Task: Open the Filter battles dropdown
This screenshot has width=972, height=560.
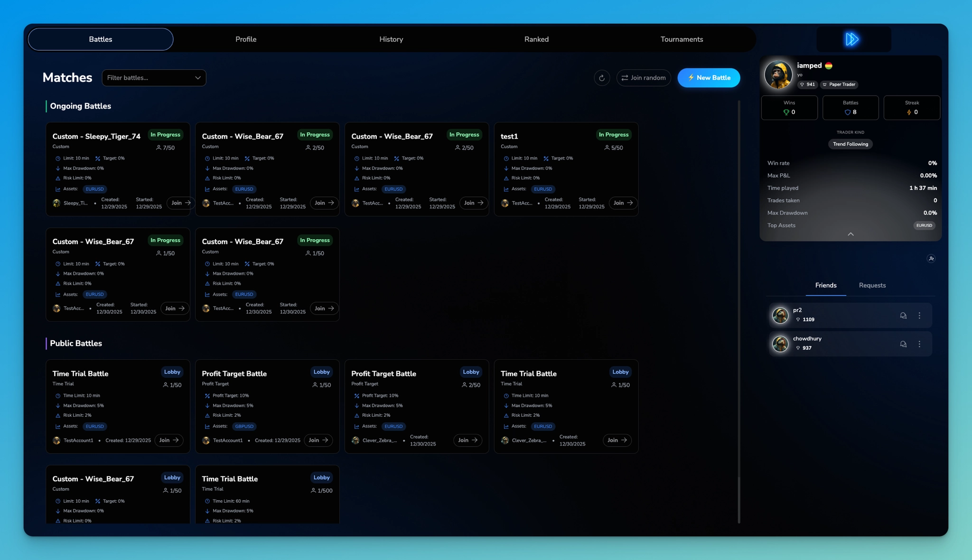Action: point(154,78)
